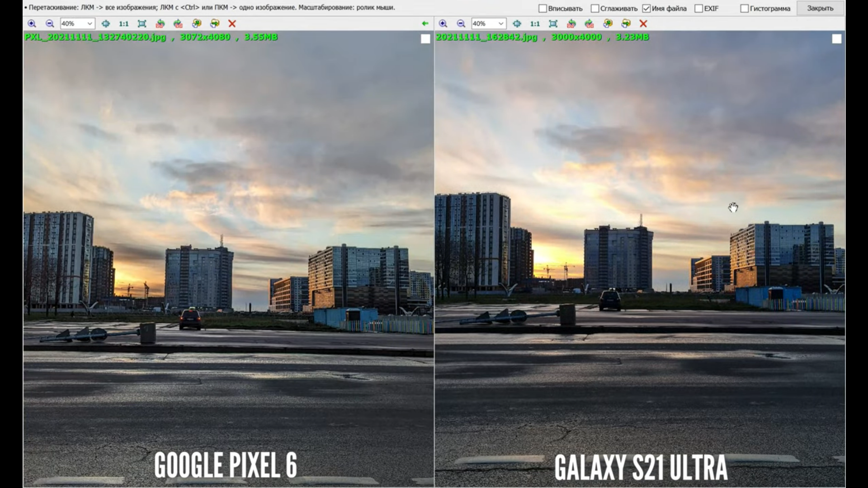Viewport: 868px width, 488px height.
Task: Move the right image to a folder
Action: pyautogui.click(x=626, y=23)
